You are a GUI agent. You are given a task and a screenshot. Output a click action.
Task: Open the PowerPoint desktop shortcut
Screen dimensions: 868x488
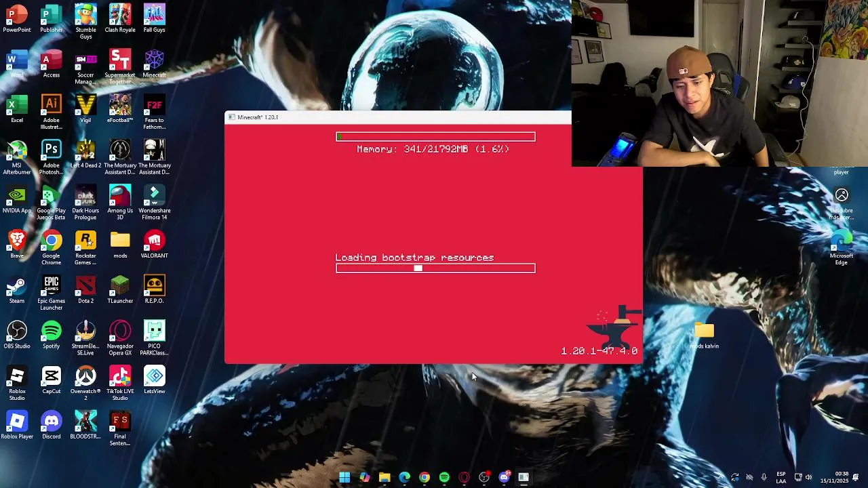click(x=17, y=18)
